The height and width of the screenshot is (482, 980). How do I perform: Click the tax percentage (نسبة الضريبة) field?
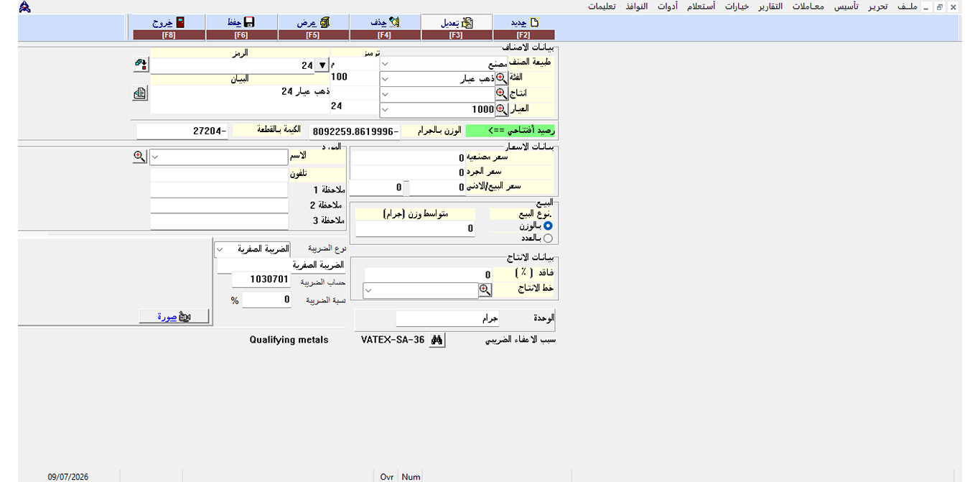pyautogui.click(x=266, y=300)
